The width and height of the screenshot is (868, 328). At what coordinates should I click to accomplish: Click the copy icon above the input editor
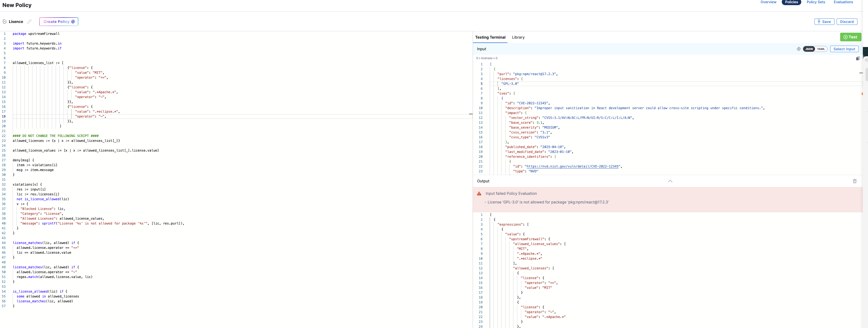857,58
